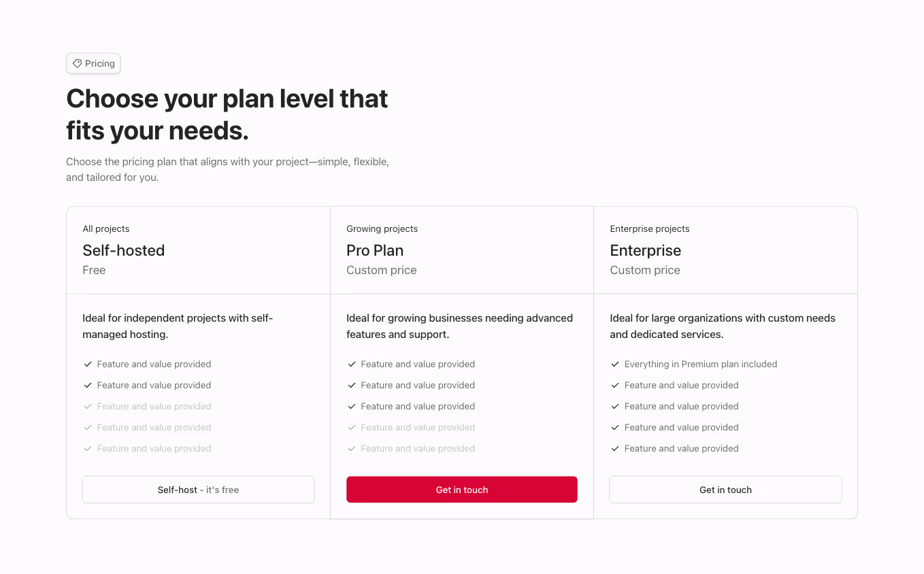The width and height of the screenshot is (924, 574).
Task: Click the 'Free' price text under Self-hosted
Action: 94,270
